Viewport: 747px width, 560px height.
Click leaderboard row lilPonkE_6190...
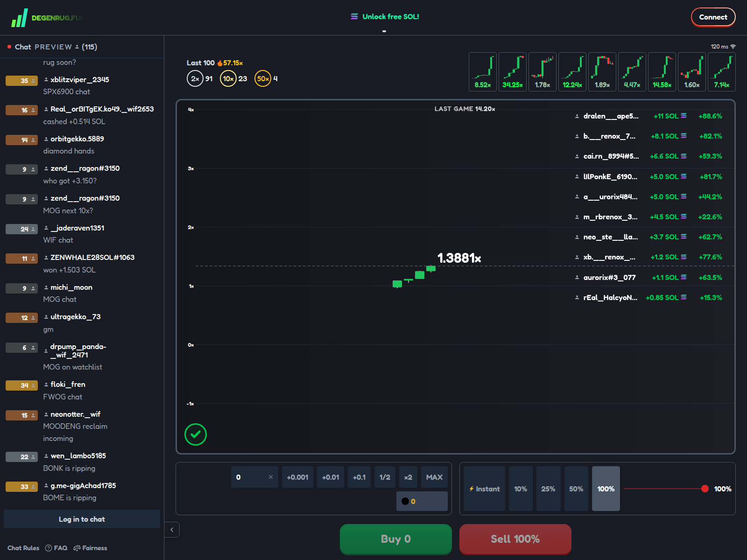click(649, 177)
